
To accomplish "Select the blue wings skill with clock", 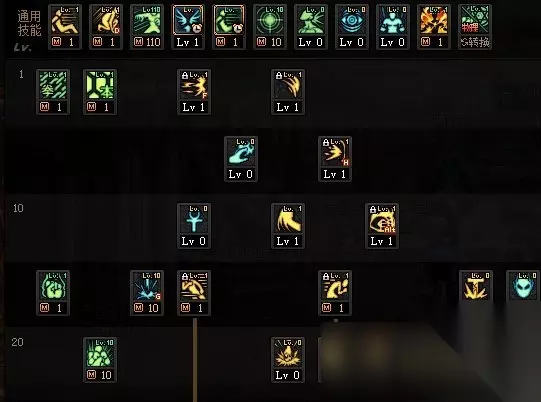I will click(188, 27).
